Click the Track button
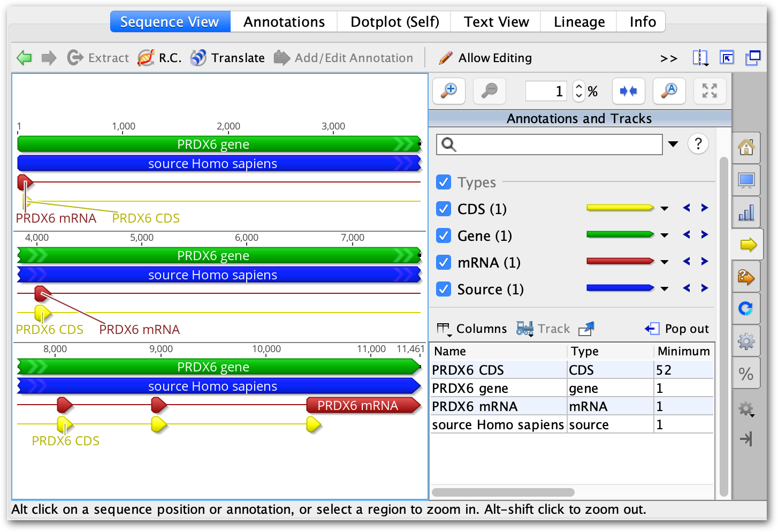This screenshot has height=532, width=778. pyautogui.click(x=543, y=329)
